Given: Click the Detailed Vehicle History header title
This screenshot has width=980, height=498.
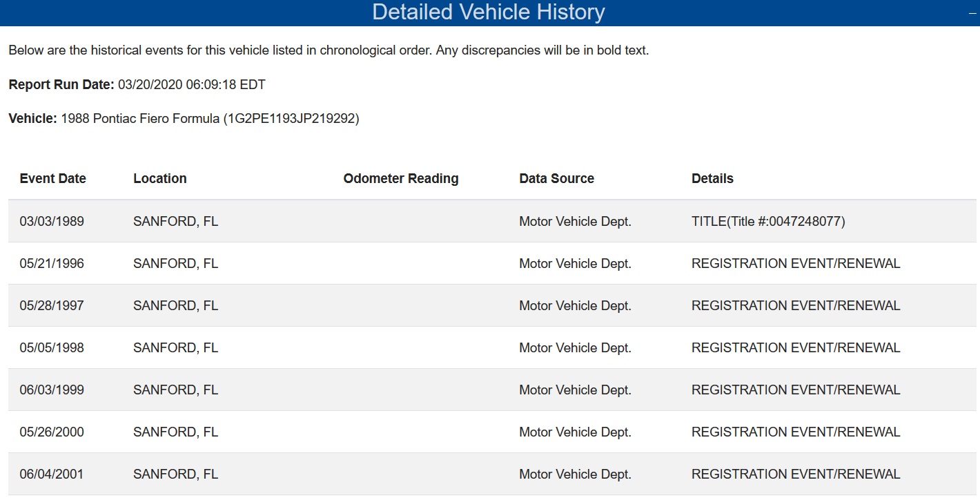Looking at the screenshot, I should click(489, 12).
